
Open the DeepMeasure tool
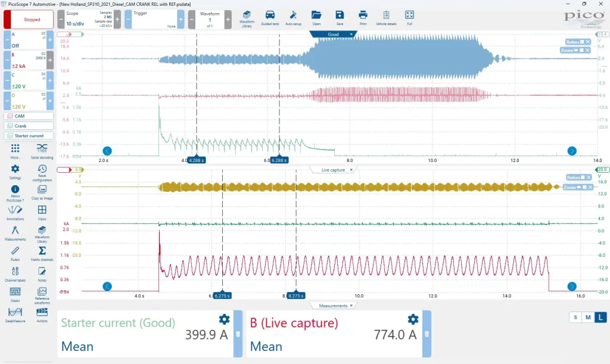[15, 314]
